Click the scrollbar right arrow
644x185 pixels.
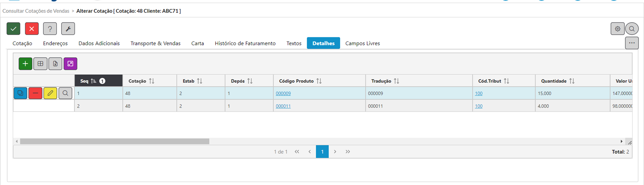point(622,141)
